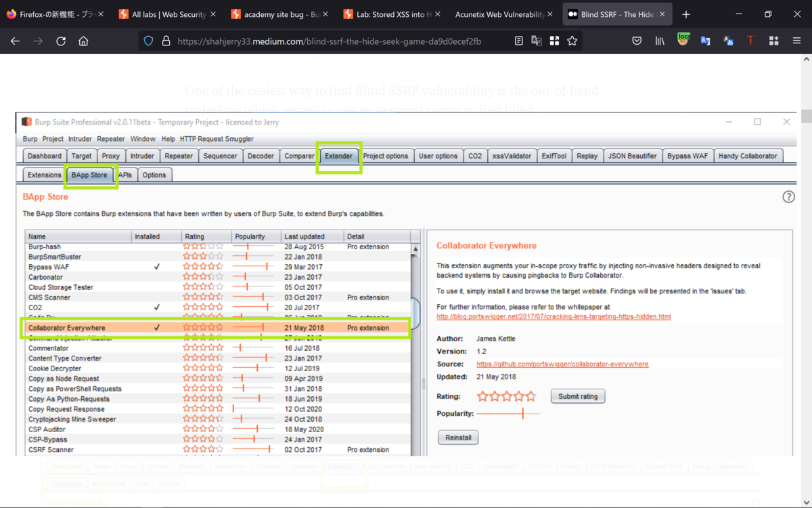The height and width of the screenshot is (508, 812).
Task: Close the 'All labs | Web Security' tab
Action: (213, 14)
